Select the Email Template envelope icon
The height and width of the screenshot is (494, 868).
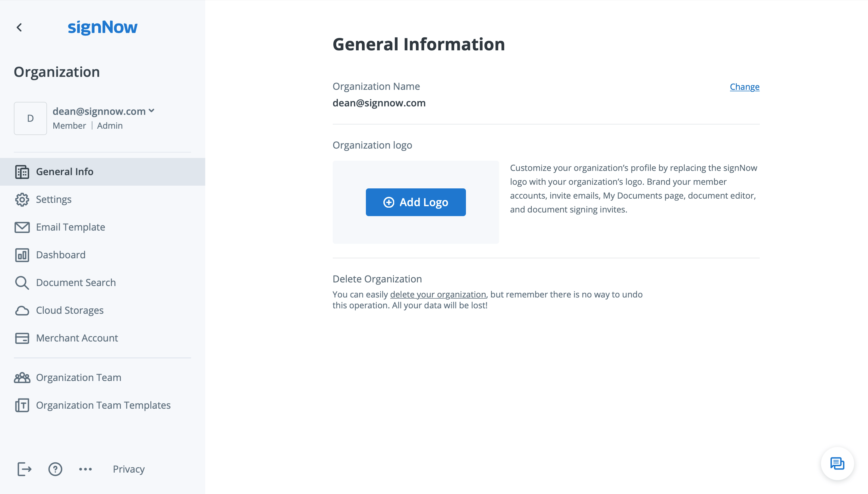[22, 227]
